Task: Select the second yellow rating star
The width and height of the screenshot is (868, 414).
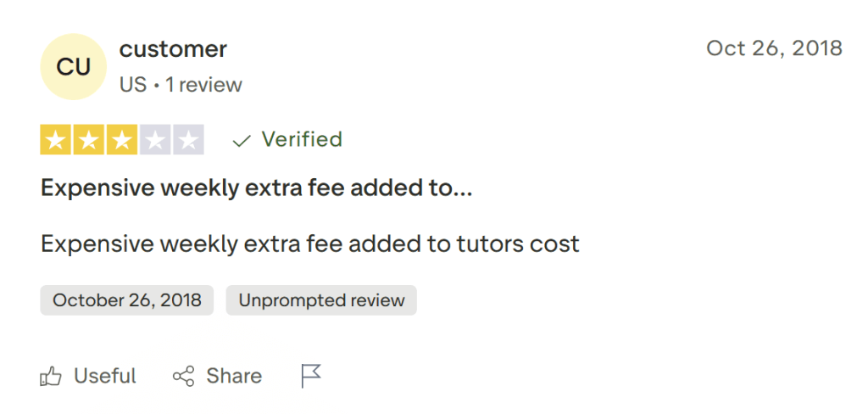Action: (x=89, y=141)
